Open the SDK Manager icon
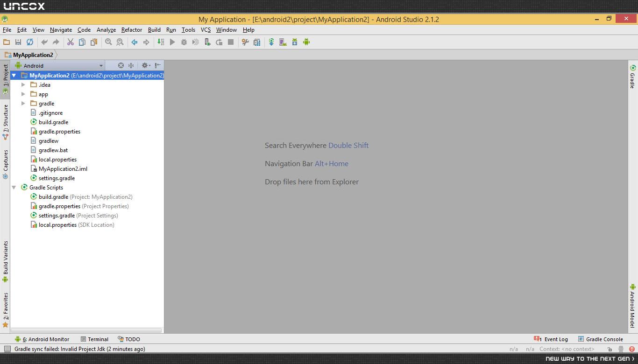 coord(295,42)
